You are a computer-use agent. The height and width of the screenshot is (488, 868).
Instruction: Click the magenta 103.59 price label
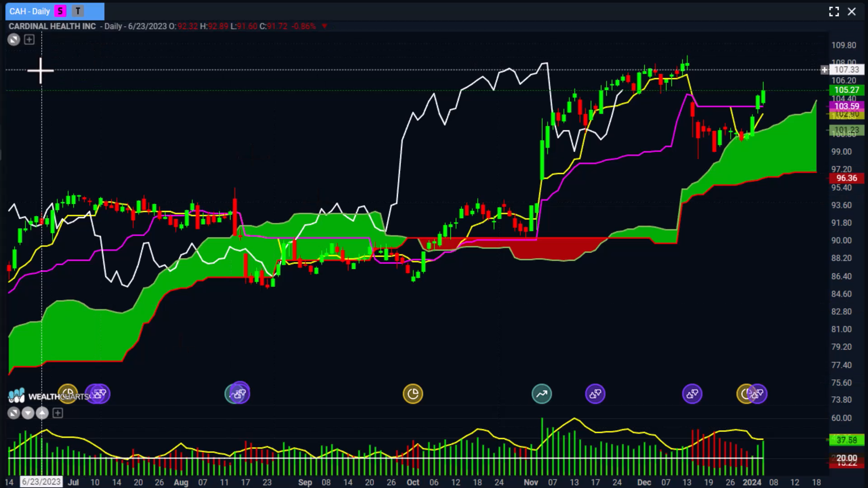coord(847,106)
